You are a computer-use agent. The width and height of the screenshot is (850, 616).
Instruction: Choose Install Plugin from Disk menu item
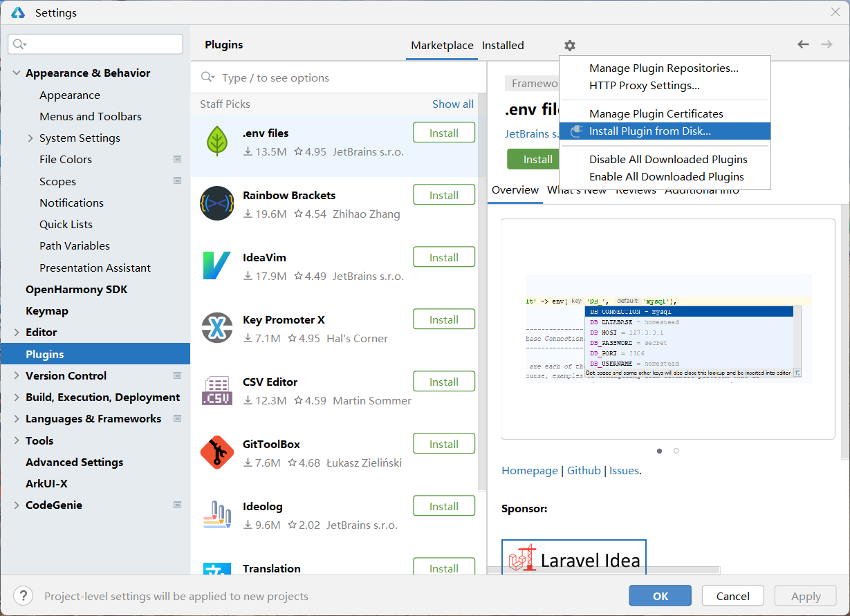[x=649, y=131]
